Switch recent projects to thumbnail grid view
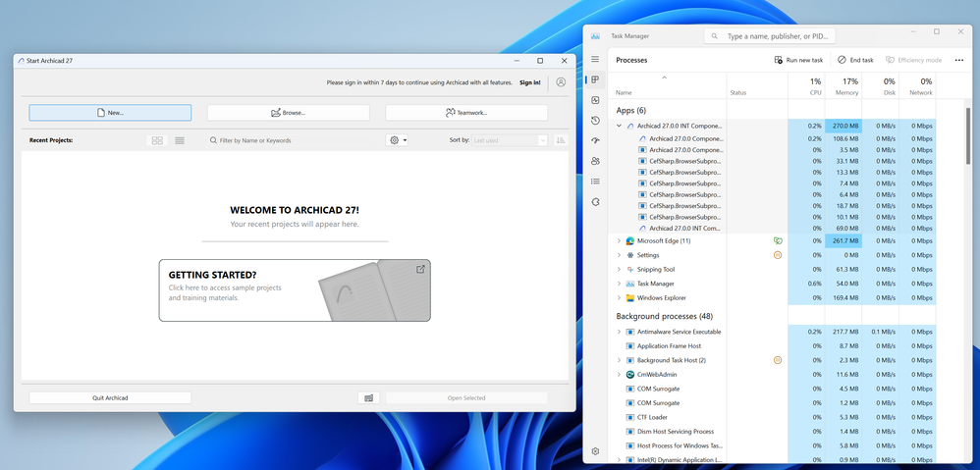Image resolution: width=980 pixels, height=470 pixels. (x=157, y=140)
